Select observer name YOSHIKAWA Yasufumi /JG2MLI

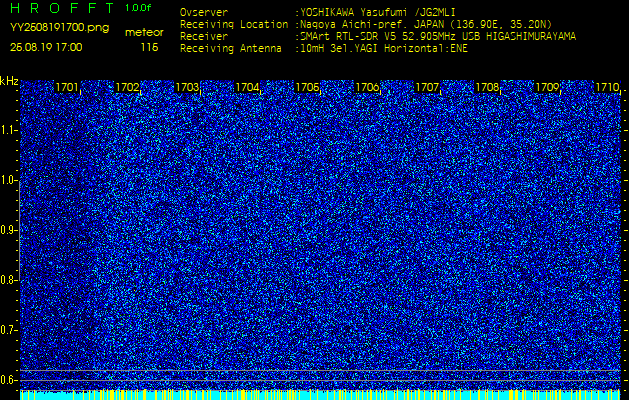click(380, 12)
